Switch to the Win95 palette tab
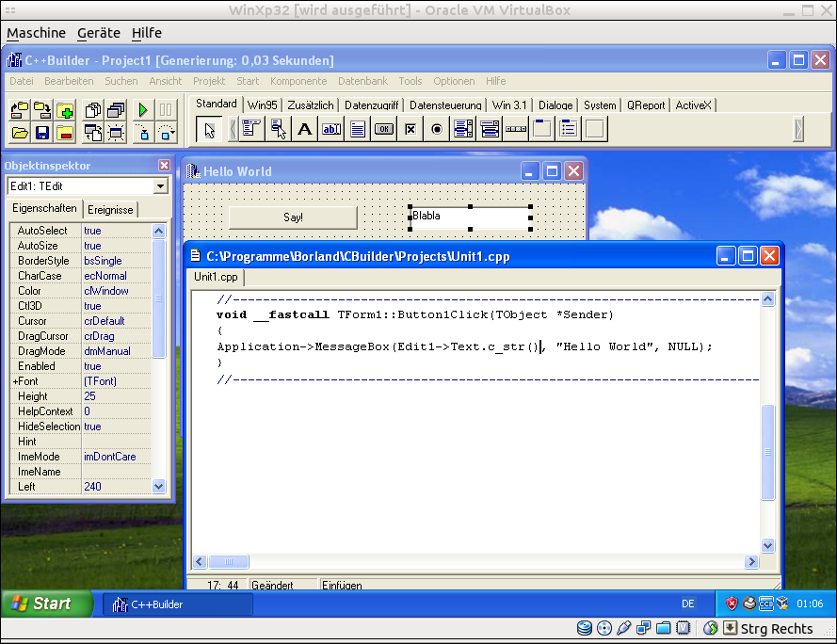The height and width of the screenshot is (644, 837). 262,105
